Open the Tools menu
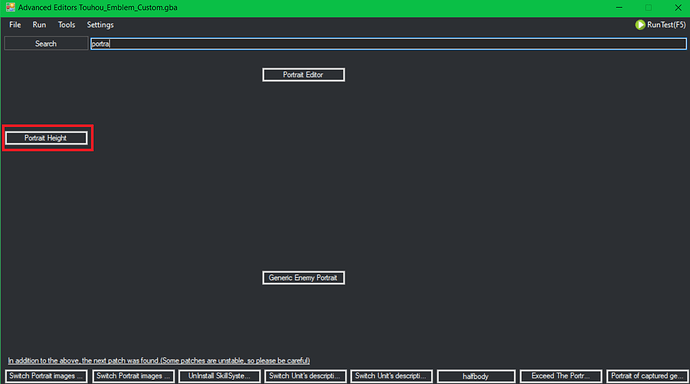 [x=66, y=25]
